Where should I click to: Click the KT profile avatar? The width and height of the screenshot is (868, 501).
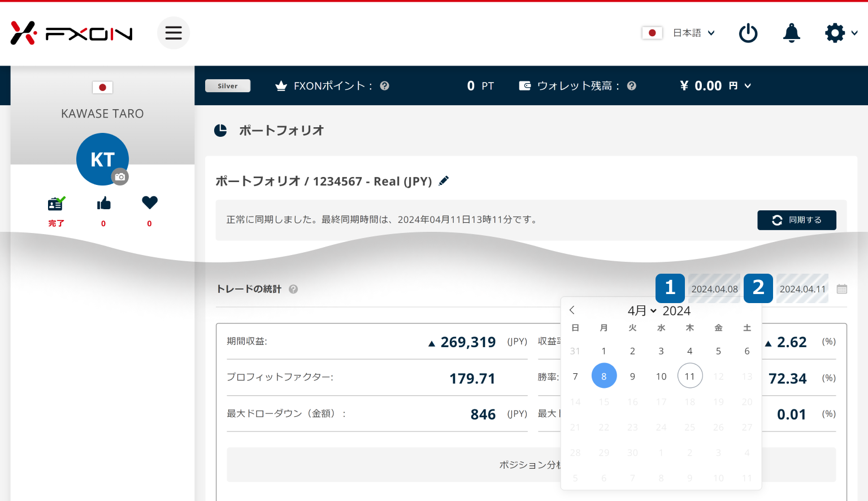pyautogui.click(x=102, y=159)
